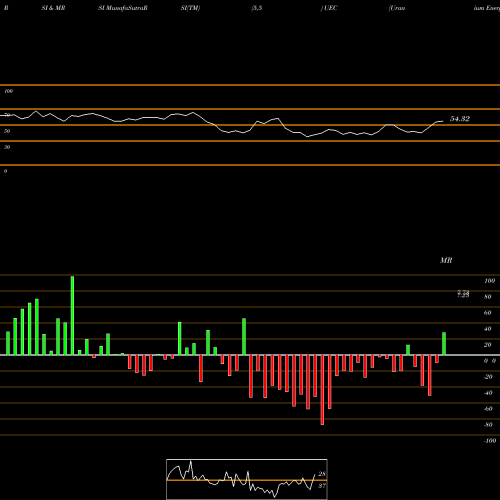Click the RSI value label 54.32
The image size is (500, 500).
[460, 119]
